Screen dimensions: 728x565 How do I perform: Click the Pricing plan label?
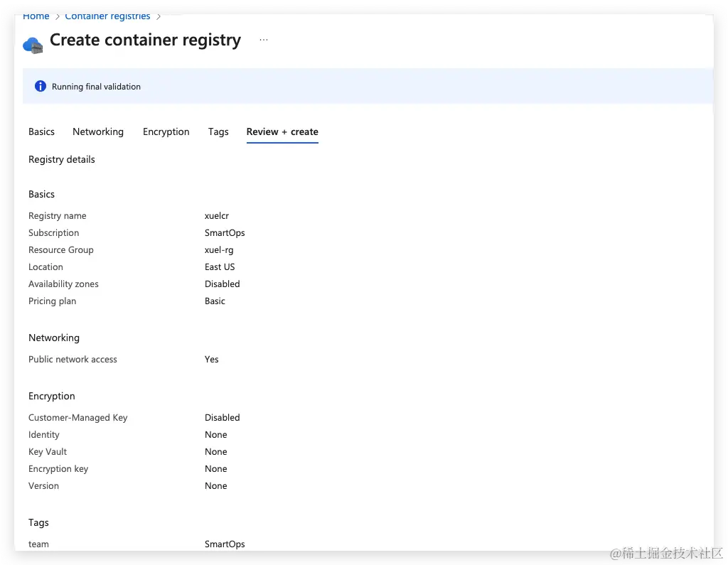pyautogui.click(x=52, y=301)
